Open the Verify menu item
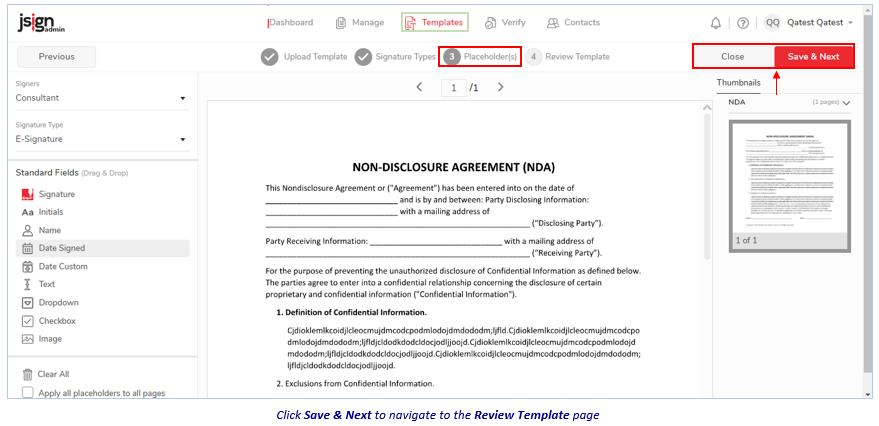Viewport: 879px width, 426px height. [505, 22]
